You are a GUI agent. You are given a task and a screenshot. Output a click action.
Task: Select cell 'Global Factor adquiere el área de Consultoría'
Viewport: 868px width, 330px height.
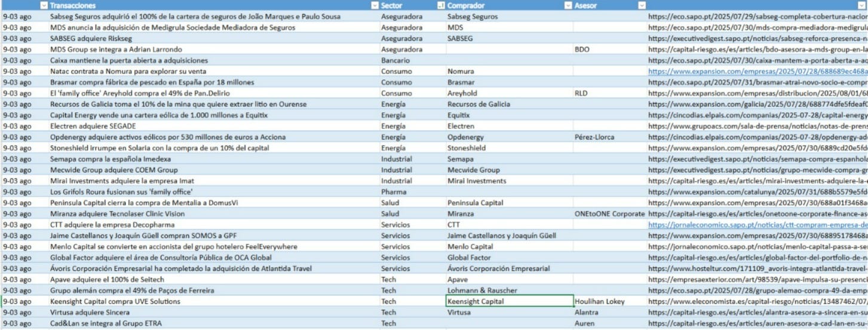click(214, 258)
